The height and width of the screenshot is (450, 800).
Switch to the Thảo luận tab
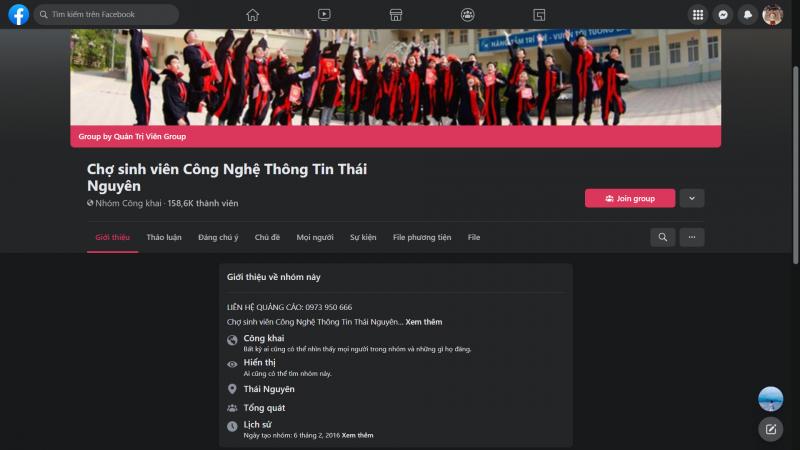(164, 237)
